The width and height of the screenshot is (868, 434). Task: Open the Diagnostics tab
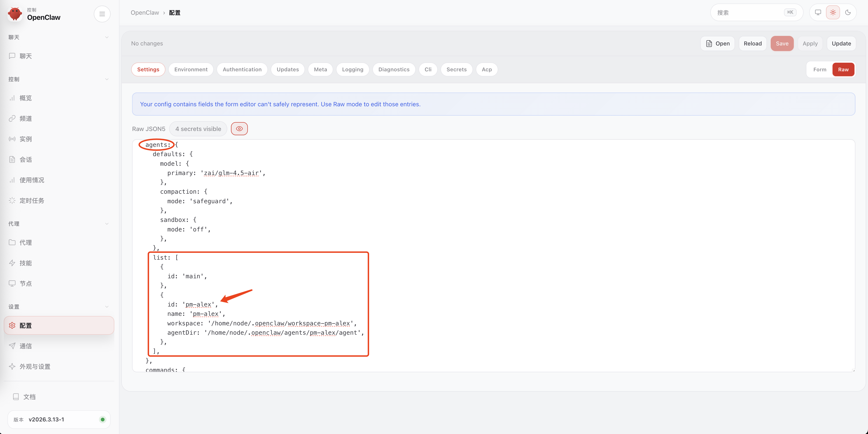pyautogui.click(x=394, y=69)
